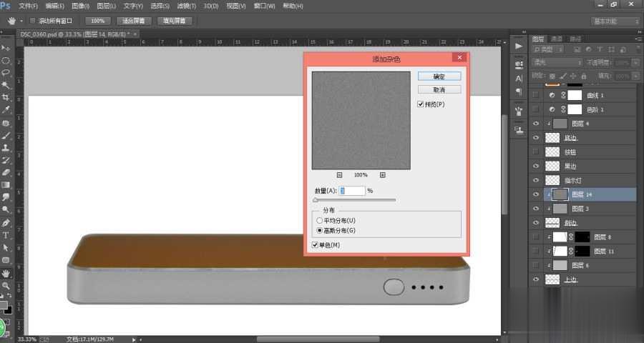The image size is (644, 343).
Task: Click the 取消 cancel button
Action: 439,89
